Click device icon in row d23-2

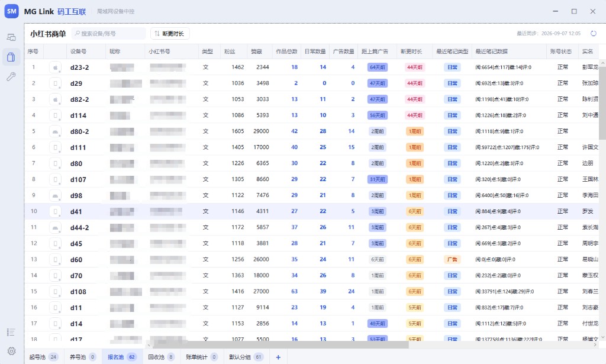(55, 67)
